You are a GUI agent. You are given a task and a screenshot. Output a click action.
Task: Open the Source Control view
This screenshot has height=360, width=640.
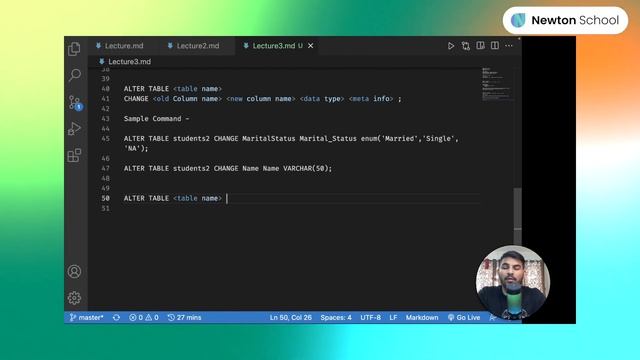[75, 102]
